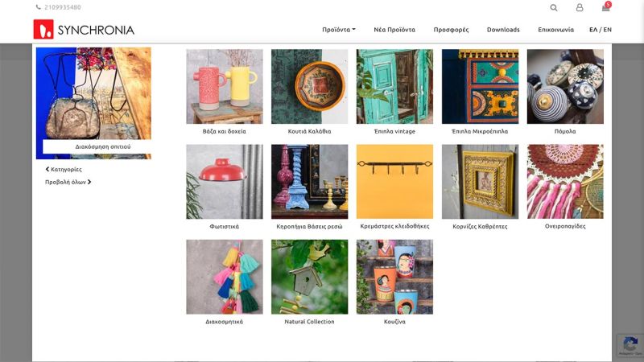This screenshot has height=362, width=644.
Task: Click the search magnifier icon
Action: [553, 7]
